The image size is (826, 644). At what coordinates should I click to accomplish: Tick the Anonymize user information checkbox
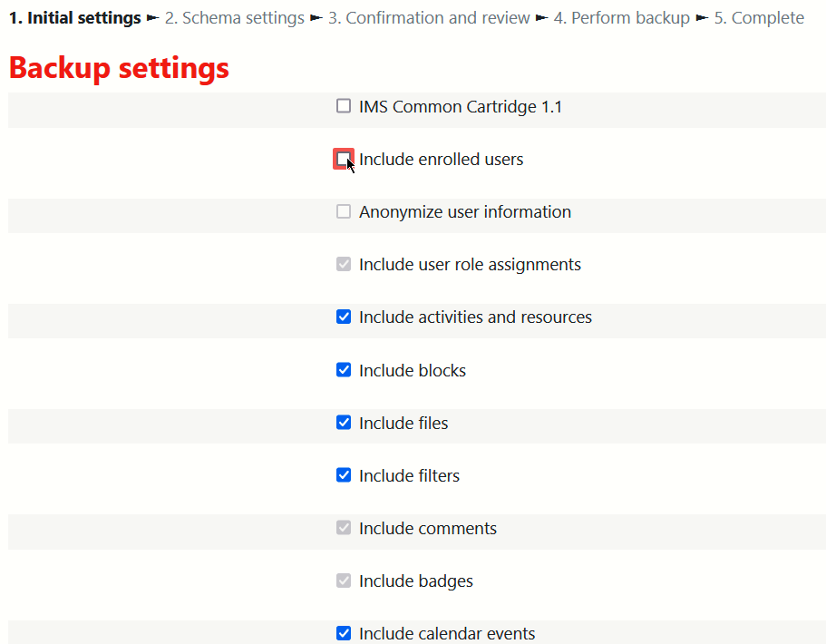(344, 211)
